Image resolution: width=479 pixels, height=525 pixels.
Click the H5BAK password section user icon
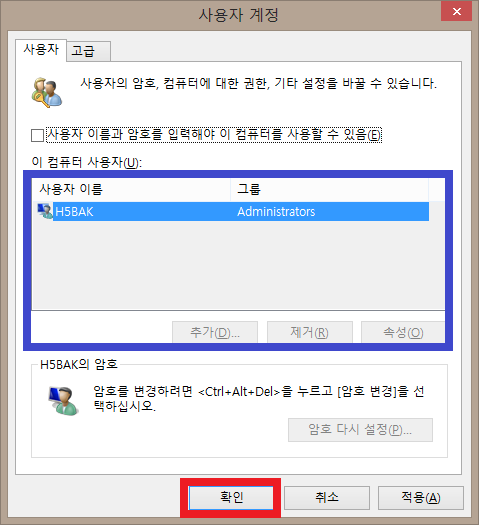pos(64,401)
